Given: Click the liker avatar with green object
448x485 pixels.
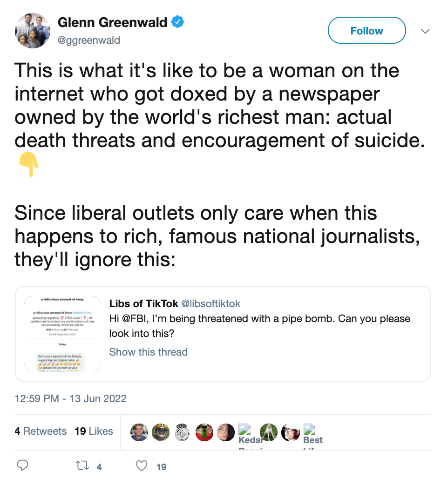Looking at the screenshot, I should coord(204,432).
